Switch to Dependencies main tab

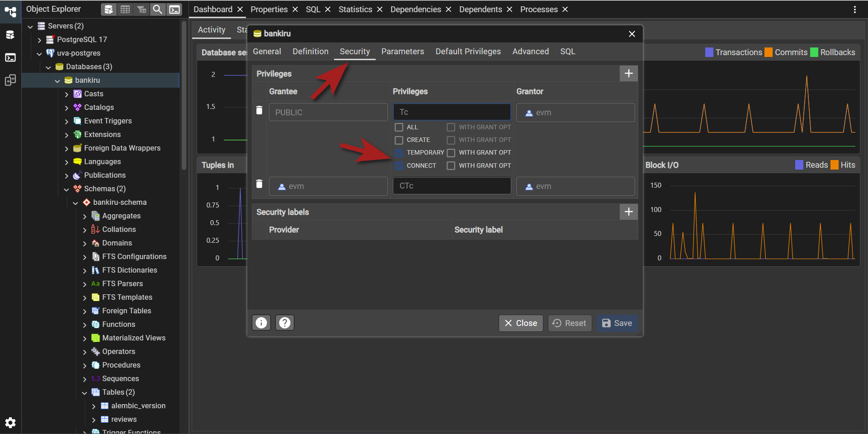[x=415, y=9]
